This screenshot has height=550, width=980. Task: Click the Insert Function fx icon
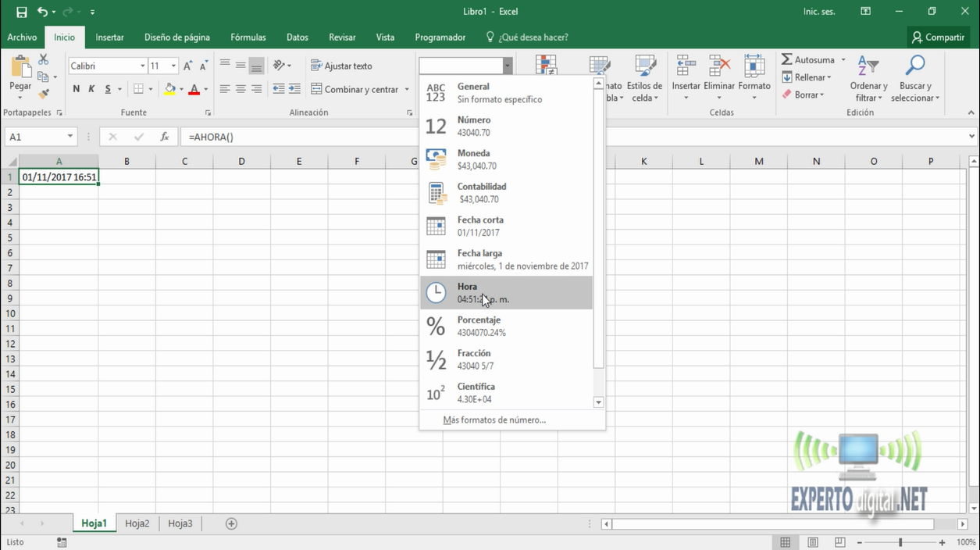click(x=165, y=137)
